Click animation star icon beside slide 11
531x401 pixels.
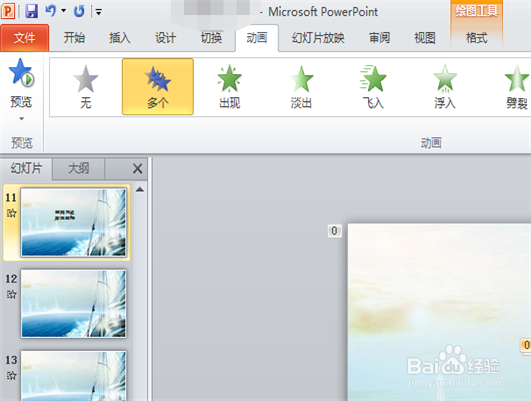pyautogui.click(x=11, y=213)
